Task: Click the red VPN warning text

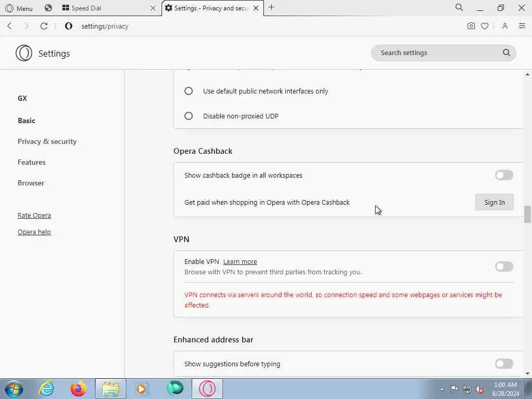Action: (343, 300)
